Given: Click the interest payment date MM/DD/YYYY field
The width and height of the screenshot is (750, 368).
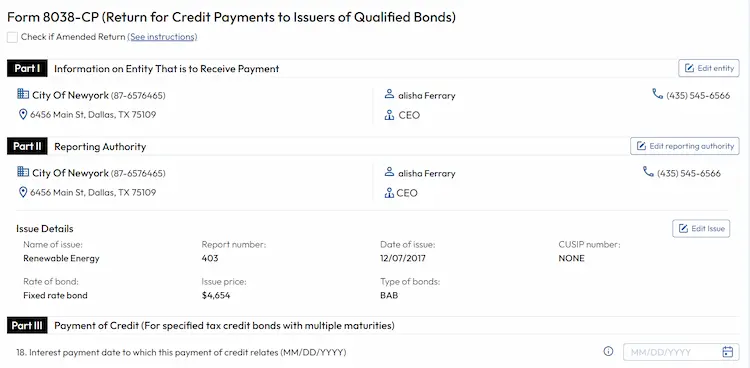Looking at the screenshot, I should 681,352.
